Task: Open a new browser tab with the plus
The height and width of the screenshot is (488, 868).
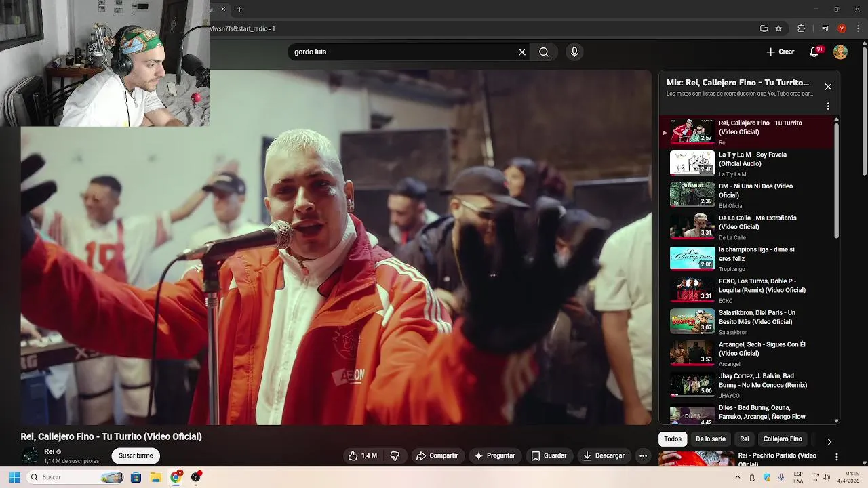Action: click(239, 9)
